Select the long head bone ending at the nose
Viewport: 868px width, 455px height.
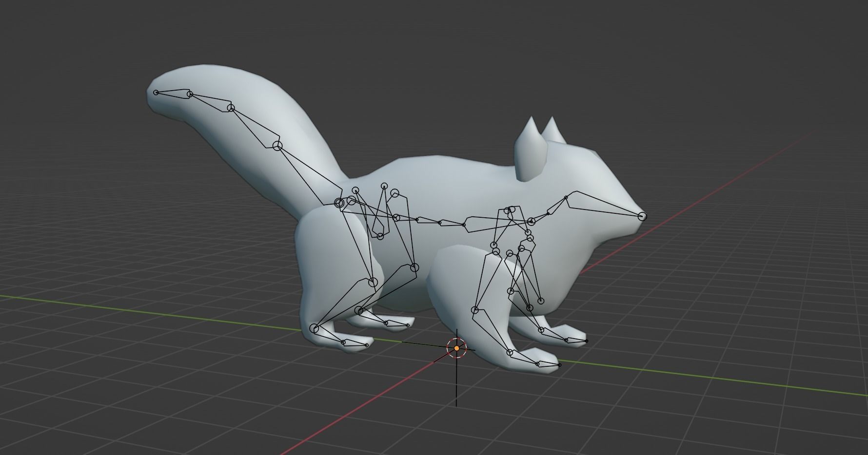click(604, 203)
